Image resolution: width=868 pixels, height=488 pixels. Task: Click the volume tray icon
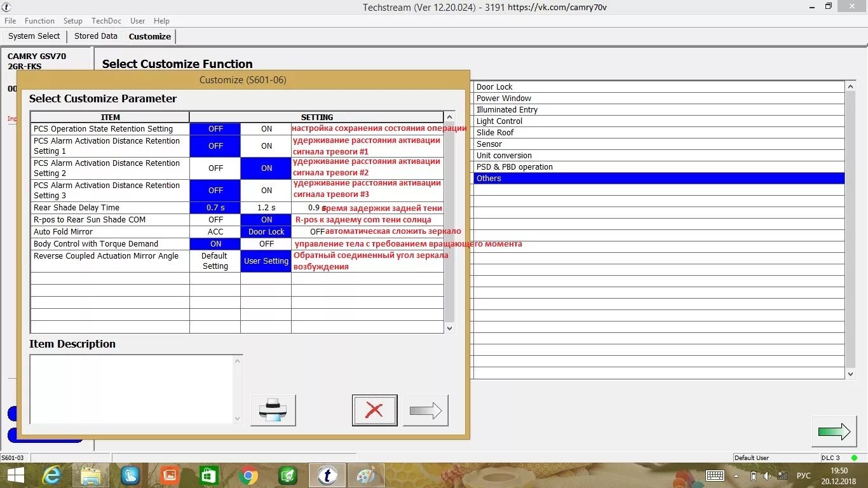coord(767,475)
